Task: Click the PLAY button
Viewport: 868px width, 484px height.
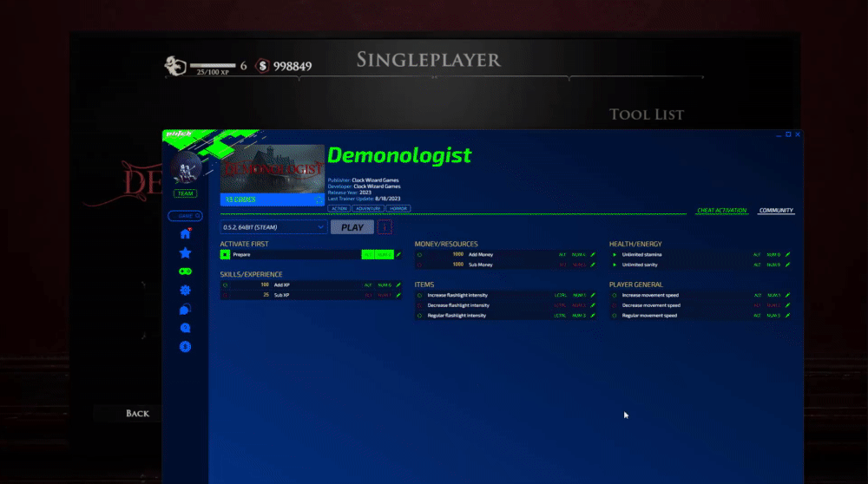Action: [x=352, y=226]
